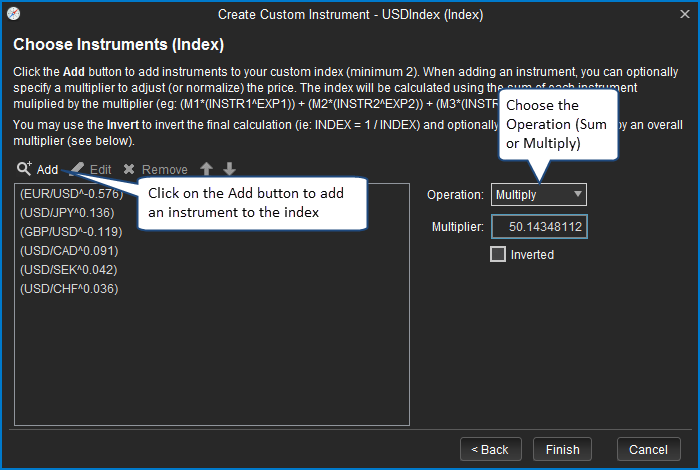This screenshot has width=700, height=470.
Task: Cancel the custom instrument wizard
Action: [649, 449]
